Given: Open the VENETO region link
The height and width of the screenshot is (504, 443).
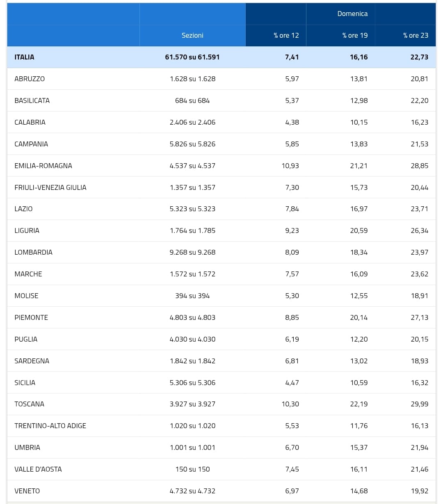Looking at the screenshot, I should [x=27, y=491].
